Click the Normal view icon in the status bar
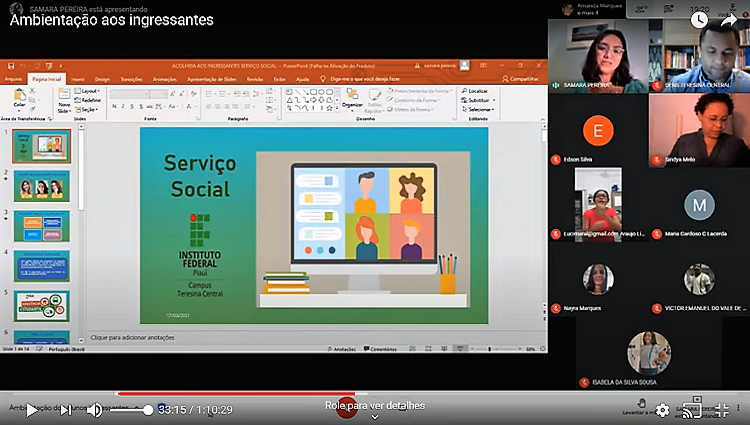This screenshot has width=750, height=425. pos(412,349)
